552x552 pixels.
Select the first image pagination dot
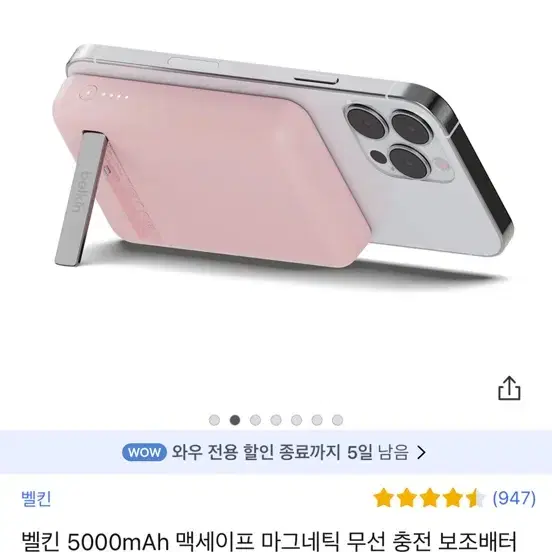tap(214, 420)
